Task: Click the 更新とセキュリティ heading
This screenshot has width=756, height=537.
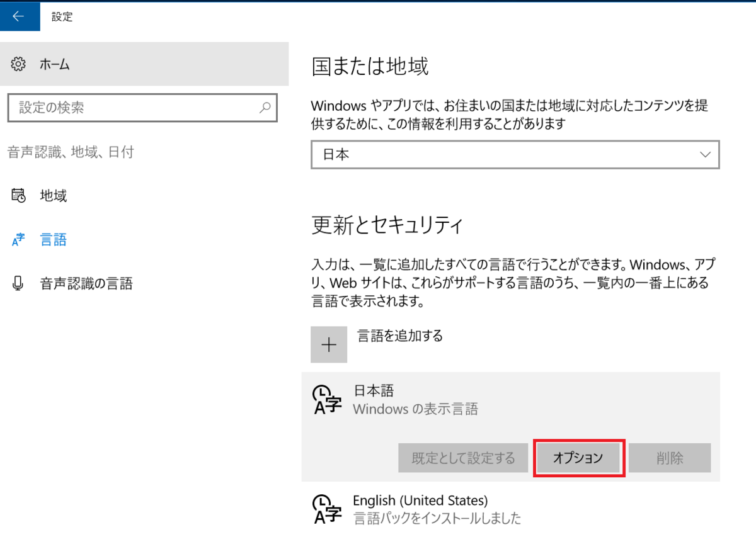Action: pyautogui.click(x=387, y=224)
